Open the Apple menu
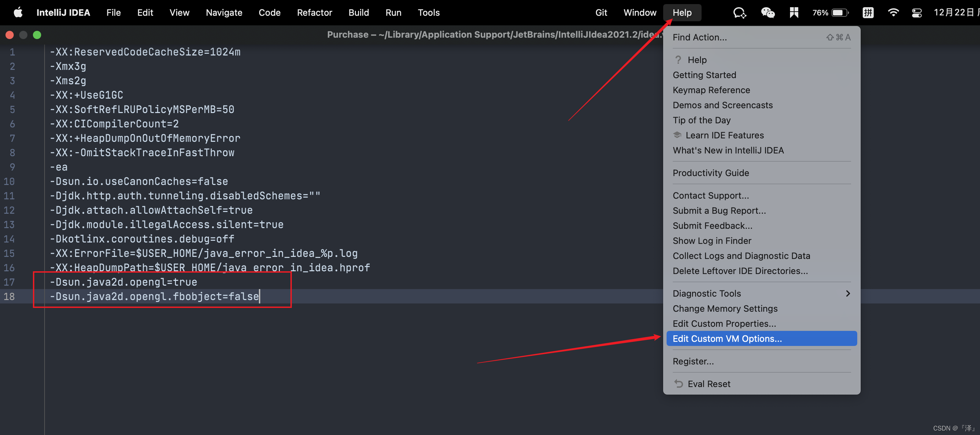The height and width of the screenshot is (435, 980). click(x=18, y=13)
